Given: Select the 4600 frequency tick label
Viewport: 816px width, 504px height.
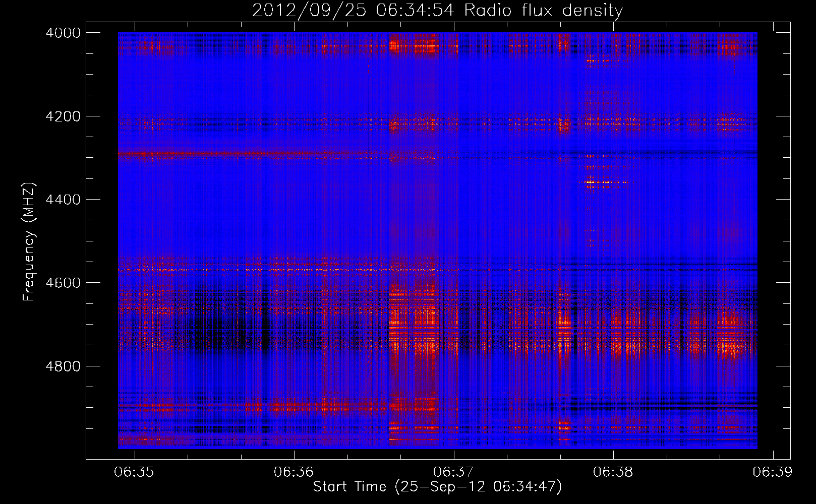Looking at the screenshot, I should [63, 283].
